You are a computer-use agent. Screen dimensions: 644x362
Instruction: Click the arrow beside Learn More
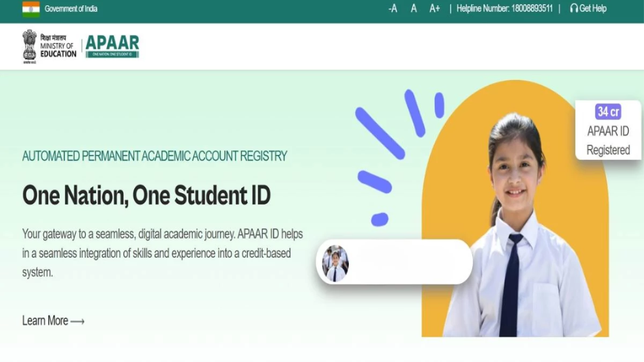point(78,321)
